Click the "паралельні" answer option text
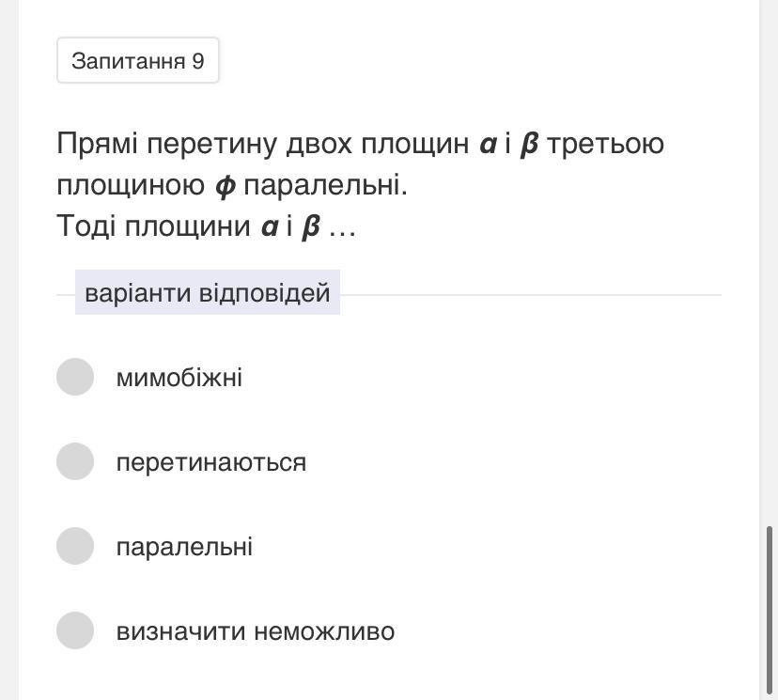 (184, 547)
